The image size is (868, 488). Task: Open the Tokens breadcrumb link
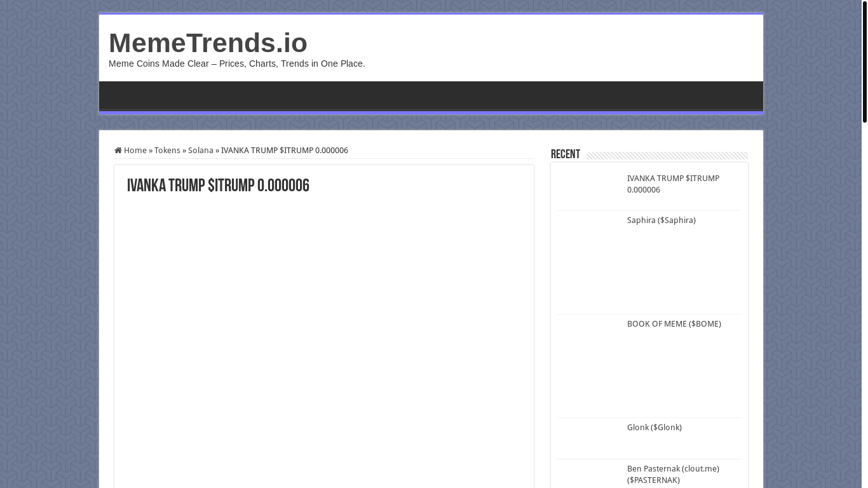(x=167, y=151)
